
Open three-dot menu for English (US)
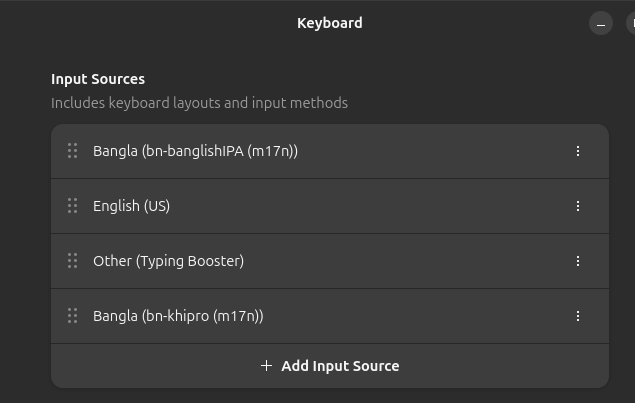click(x=578, y=206)
